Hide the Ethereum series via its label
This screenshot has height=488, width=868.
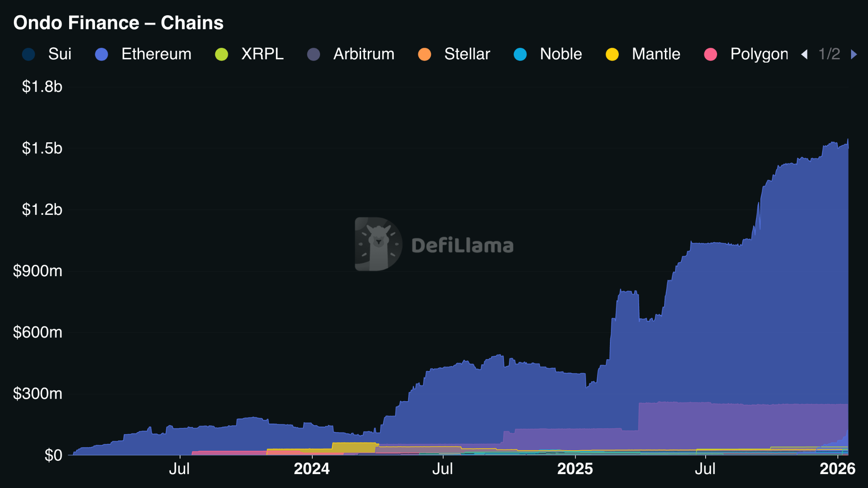coord(156,54)
